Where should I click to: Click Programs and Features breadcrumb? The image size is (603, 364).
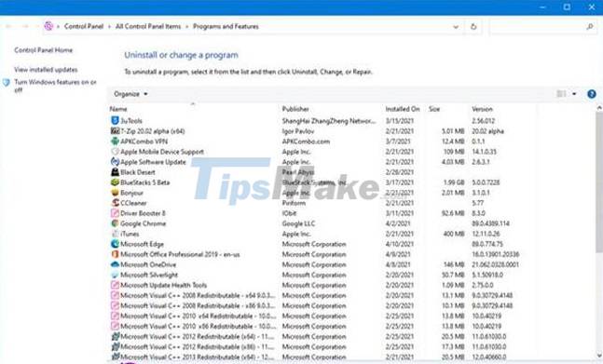226,26
